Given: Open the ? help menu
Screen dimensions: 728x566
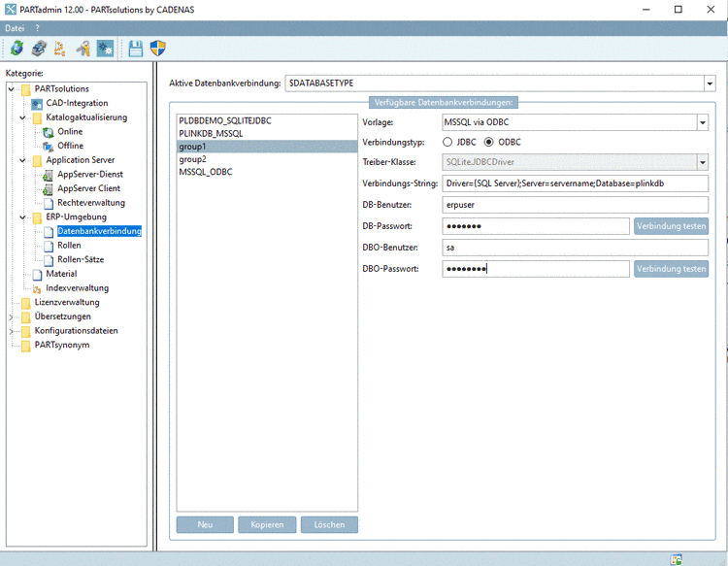Looking at the screenshot, I should point(37,28).
